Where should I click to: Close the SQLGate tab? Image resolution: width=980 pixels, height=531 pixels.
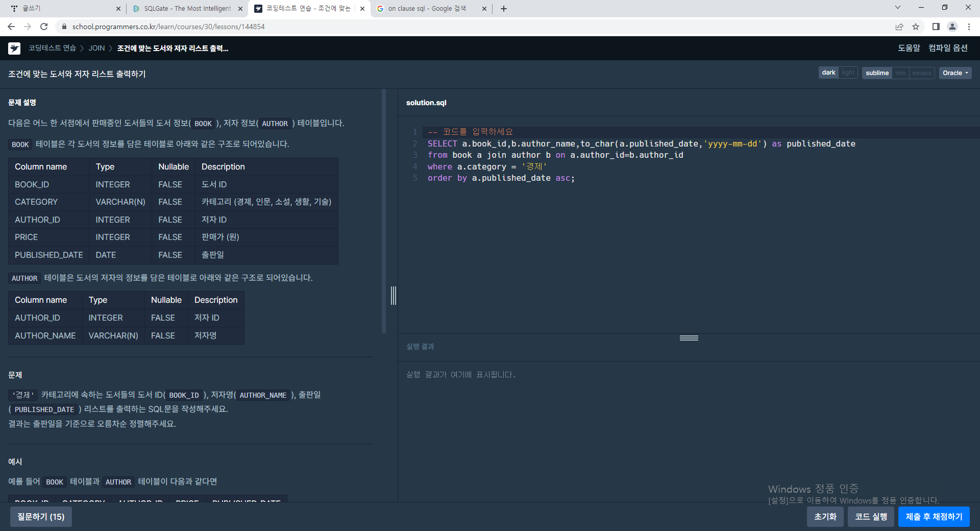240,9
